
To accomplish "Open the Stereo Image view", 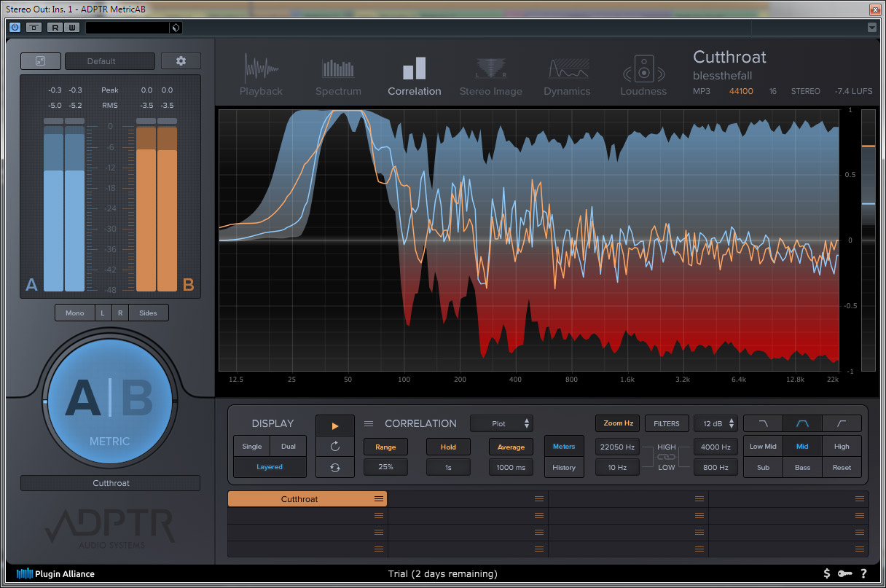I will (491, 76).
